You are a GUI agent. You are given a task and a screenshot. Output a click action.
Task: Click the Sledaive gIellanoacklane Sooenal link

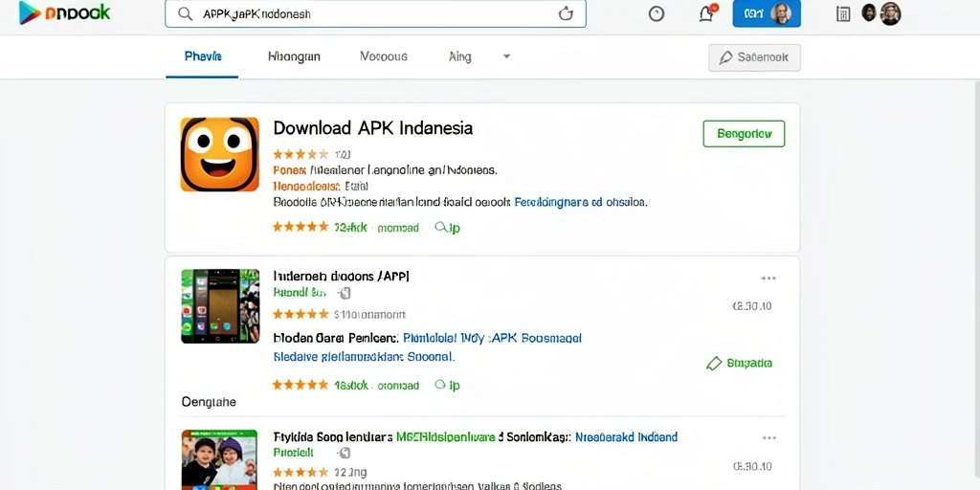click(364, 358)
